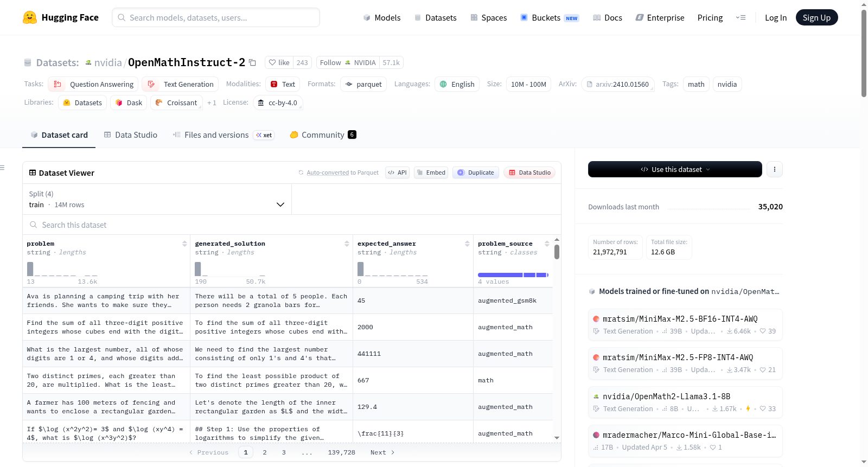Click the NVIDIA logo next to Follow
This screenshot has height=467, width=868.
(348, 62)
